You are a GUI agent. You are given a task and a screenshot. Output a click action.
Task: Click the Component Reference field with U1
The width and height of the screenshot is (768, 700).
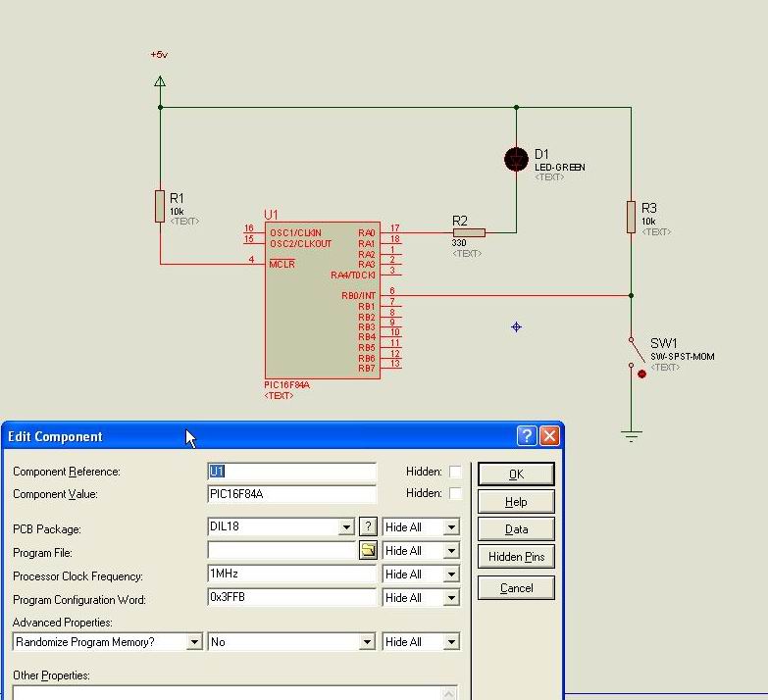coord(292,472)
